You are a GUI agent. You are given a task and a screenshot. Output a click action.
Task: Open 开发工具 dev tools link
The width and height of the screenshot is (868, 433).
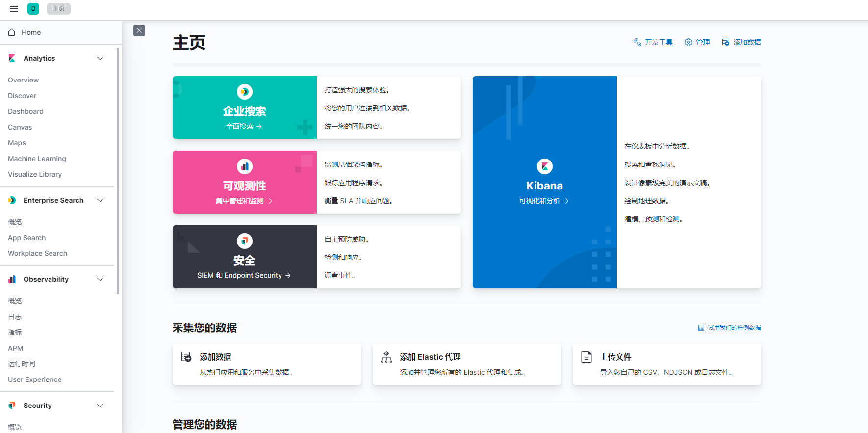click(653, 42)
